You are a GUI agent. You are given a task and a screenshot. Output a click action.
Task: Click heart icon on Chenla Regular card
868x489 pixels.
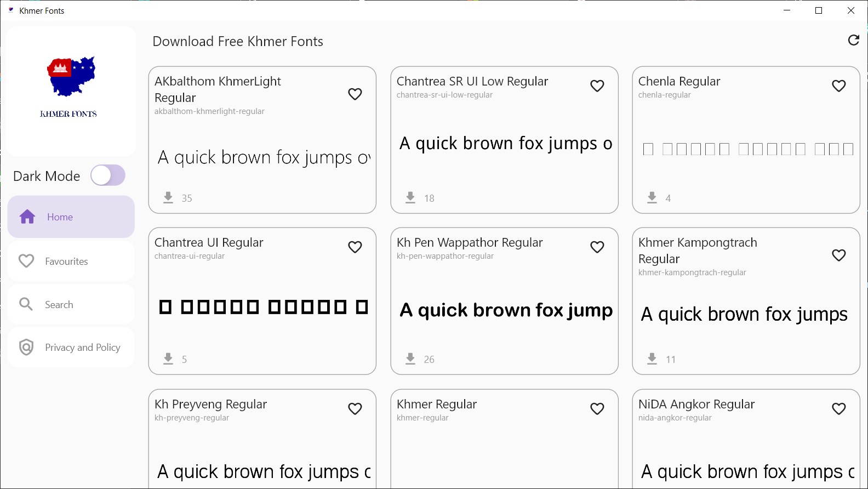pyautogui.click(x=839, y=86)
